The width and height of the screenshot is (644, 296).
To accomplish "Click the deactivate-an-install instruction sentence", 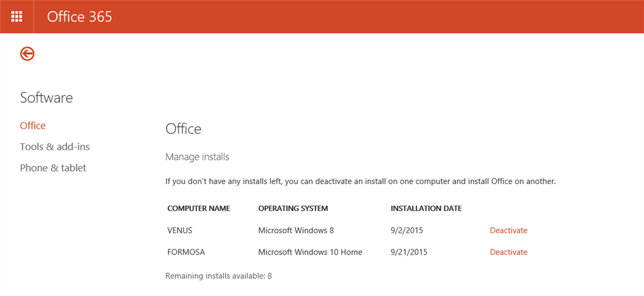I will click(x=360, y=181).
